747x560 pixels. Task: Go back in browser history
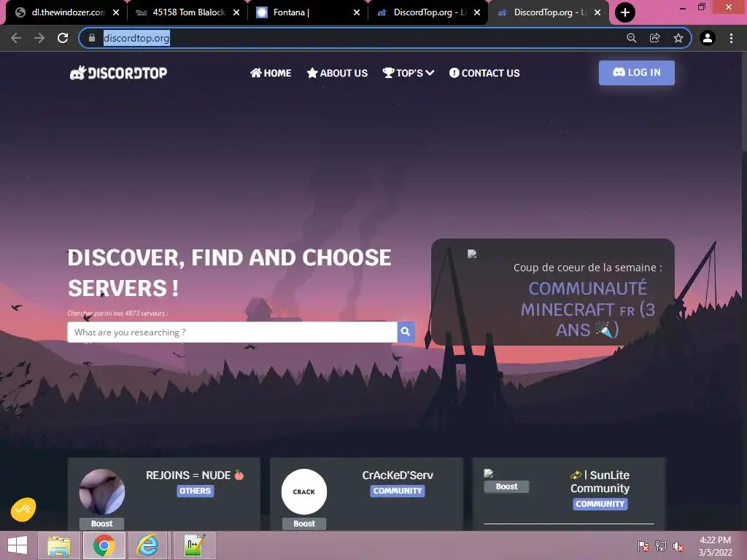(x=16, y=38)
